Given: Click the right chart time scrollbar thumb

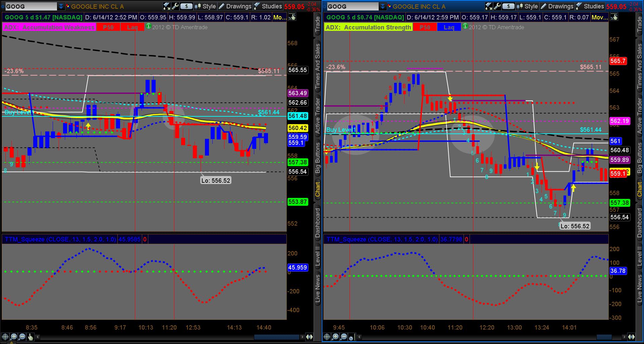Looking at the screenshot, I should click(604, 337).
